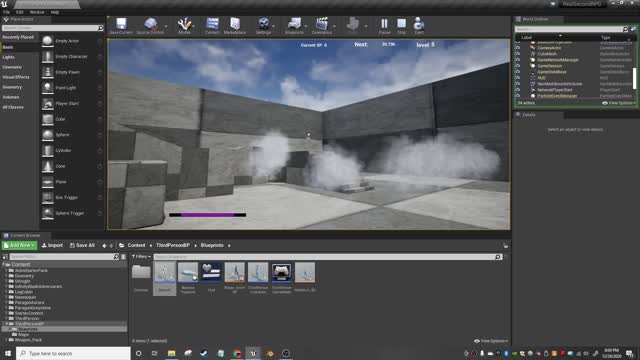Select the Sphere Trigger actor
Screen dimensions: 640x360
pyautogui.click(x=72, y=213)
